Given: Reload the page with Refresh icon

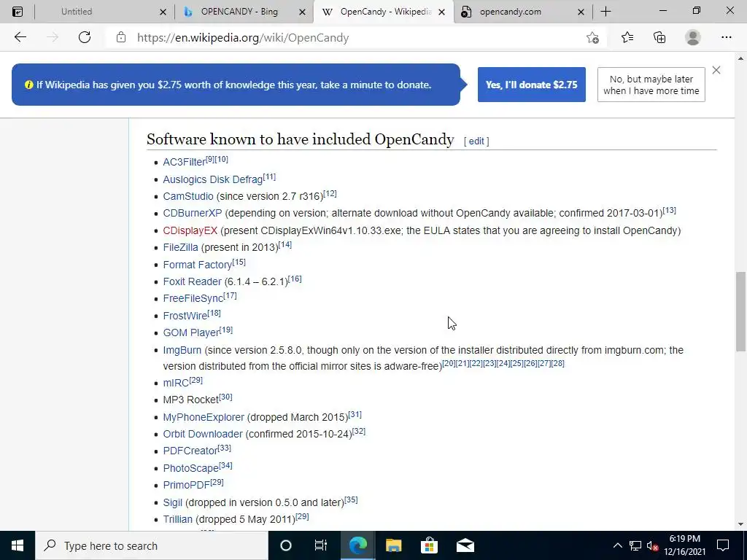Looking at the screenshot, I should [x=85, y=37].
